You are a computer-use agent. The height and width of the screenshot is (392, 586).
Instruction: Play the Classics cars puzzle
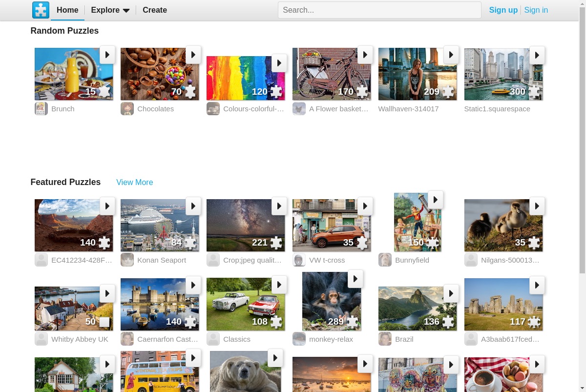[x=279, y=285]
